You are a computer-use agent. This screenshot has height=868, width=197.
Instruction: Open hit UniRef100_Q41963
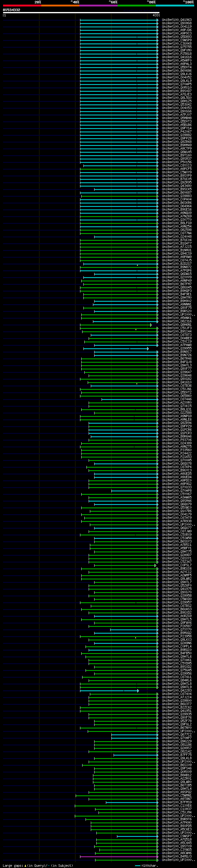(177, 20)
